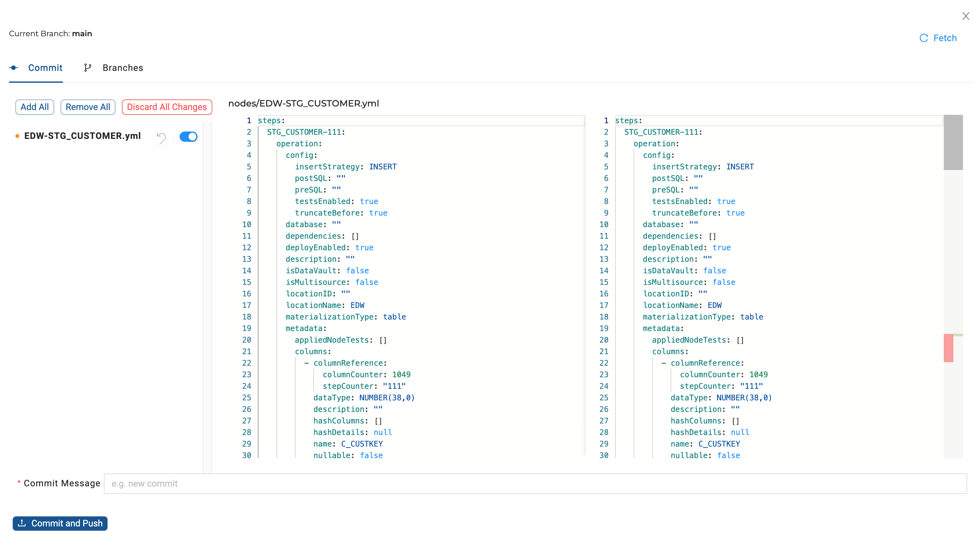The height and width of the screenshot is (537, 980).
Task: Click the Commit and Push button
Action: pos(60,523)
